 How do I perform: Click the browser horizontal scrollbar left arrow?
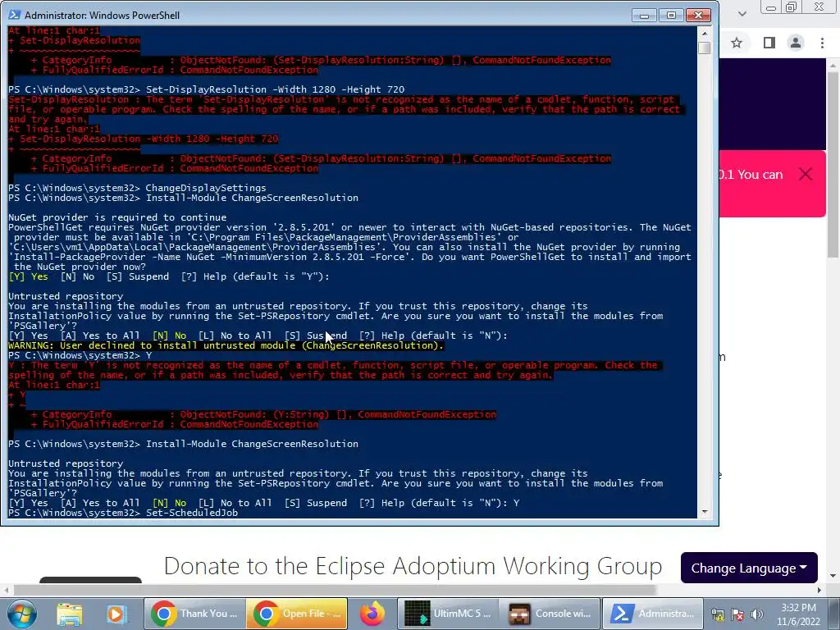point(6,590)
